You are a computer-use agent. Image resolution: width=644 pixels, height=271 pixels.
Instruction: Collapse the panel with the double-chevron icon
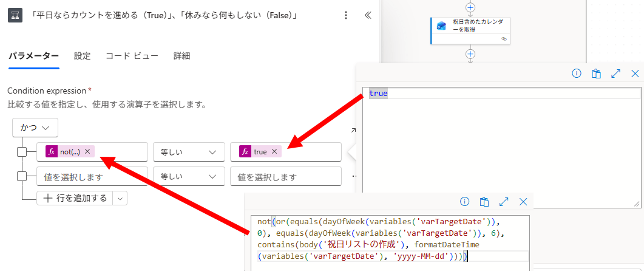368,15
